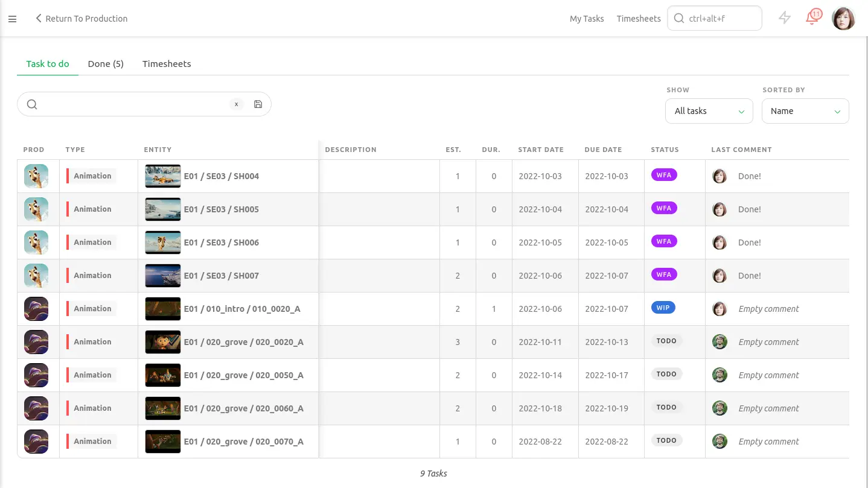The width and height of the screenshot is (868, 488).
Task: Open Timesheets link in top navigation
Action: click(638, 19)
